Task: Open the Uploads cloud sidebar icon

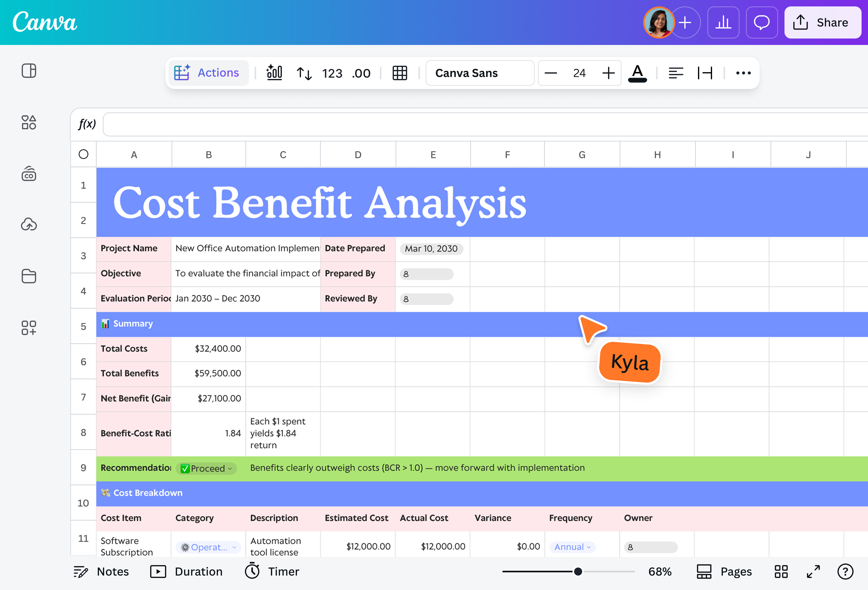Action: pos(29,224)
